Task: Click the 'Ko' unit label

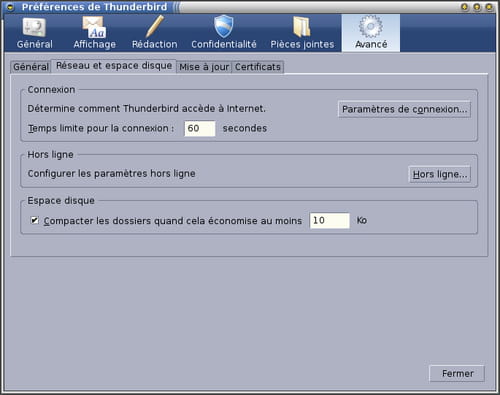Action: coord(362,220)
